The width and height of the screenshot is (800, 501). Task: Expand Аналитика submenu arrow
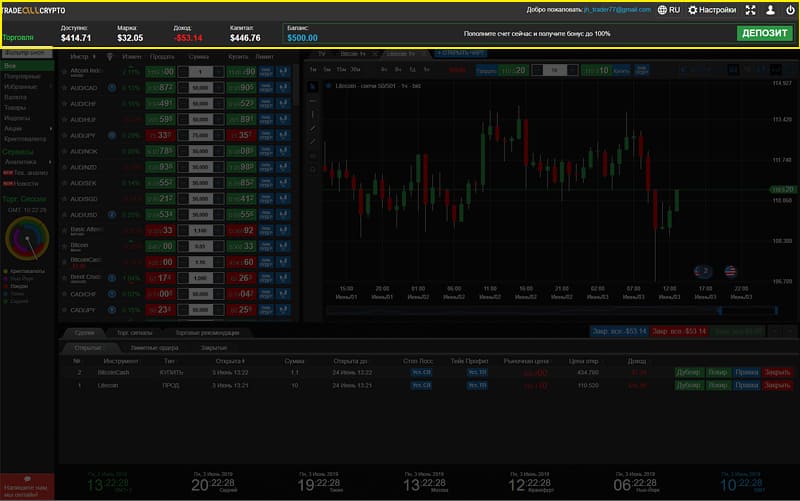click(x=51, y=162)
